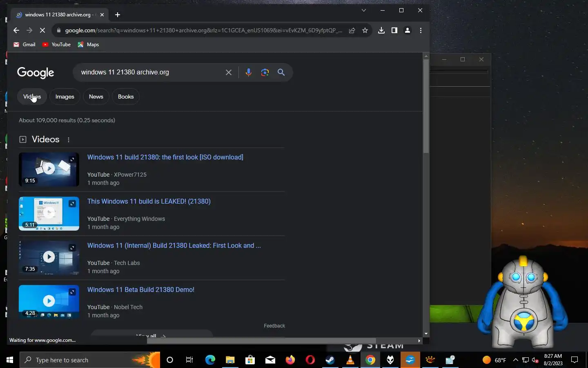
Task: Click the horizontal scrollbar thumb at bottom
Action: coord(261,341)
